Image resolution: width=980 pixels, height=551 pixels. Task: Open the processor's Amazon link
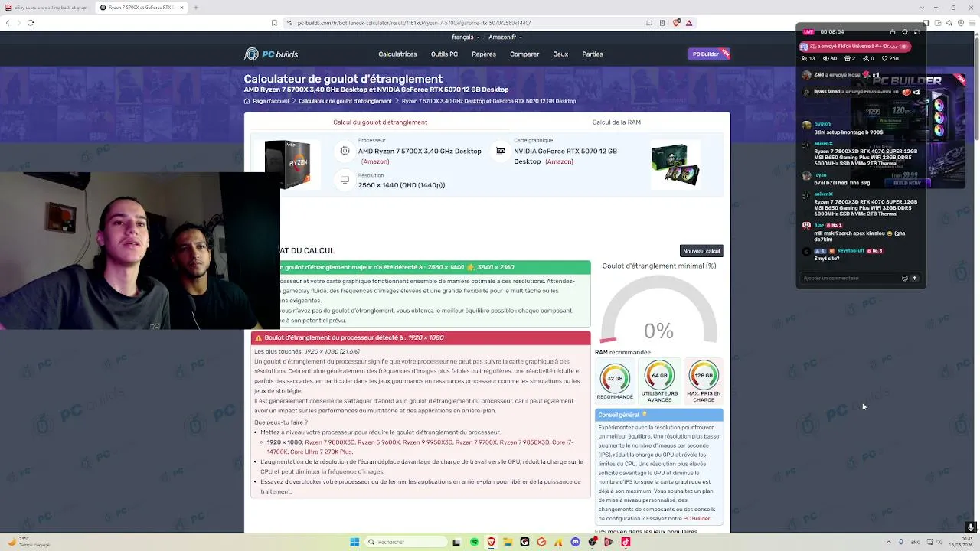tap(375, 161)
